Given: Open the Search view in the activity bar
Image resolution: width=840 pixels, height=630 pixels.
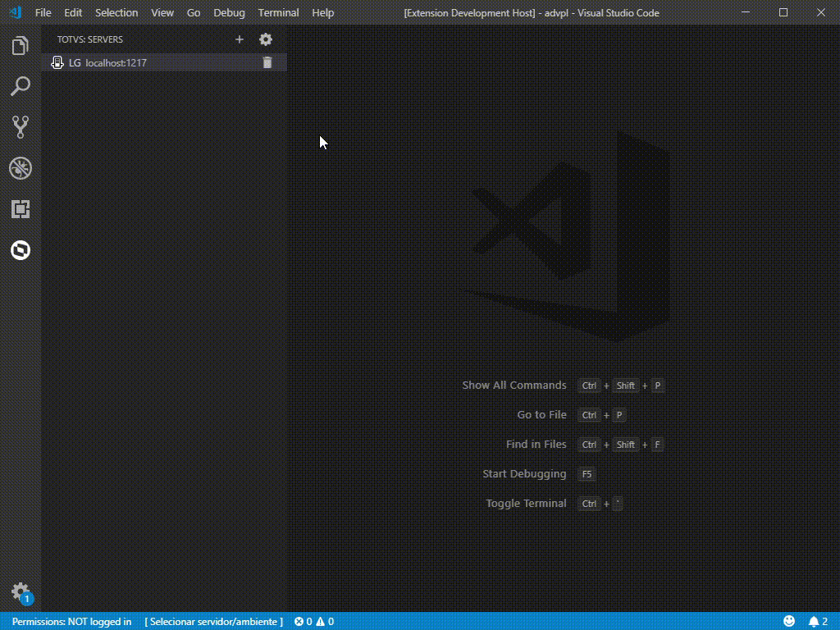Looking at the screenshot, I should coord(21,86).
